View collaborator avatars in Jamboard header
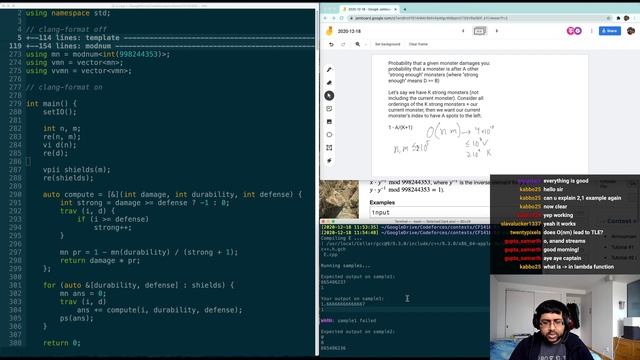Image resolution: width=640 pixels, height=360 pixels. click(x=574, y=31)
